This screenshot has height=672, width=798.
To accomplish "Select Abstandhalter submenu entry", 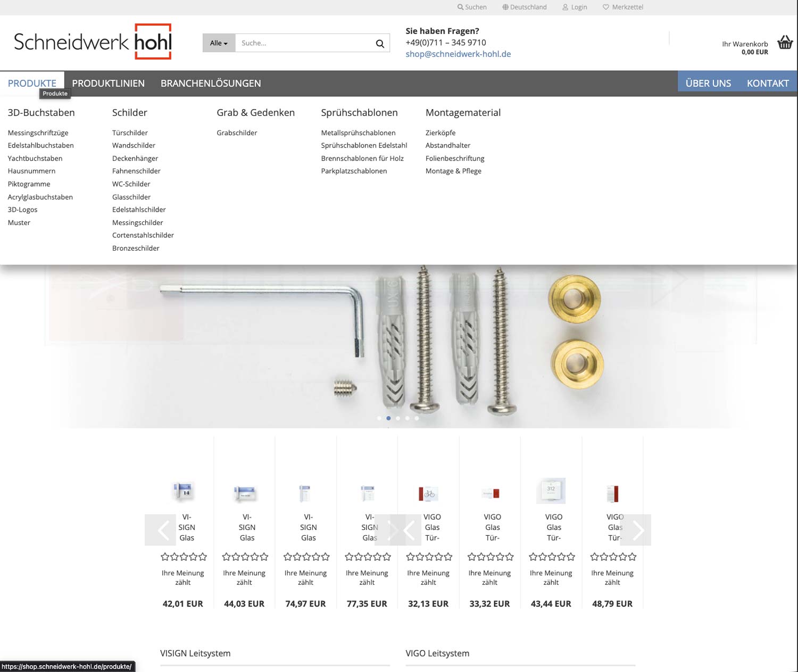I will [x=448, y=145].
